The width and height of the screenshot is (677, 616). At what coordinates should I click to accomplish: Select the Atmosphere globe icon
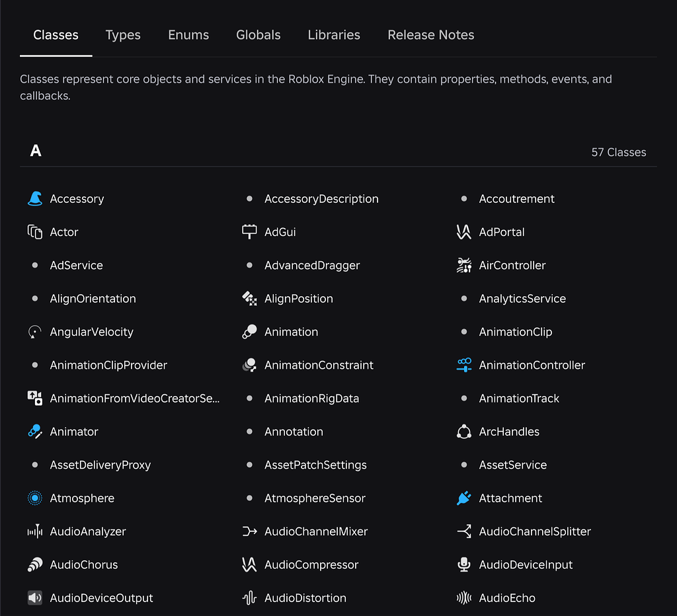point(34,498)
